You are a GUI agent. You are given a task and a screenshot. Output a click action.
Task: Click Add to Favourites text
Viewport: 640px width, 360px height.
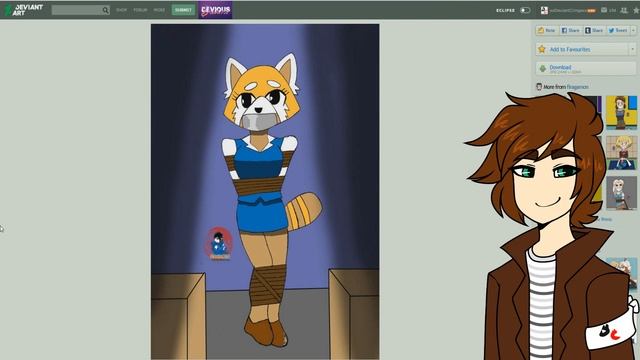[x=570, y=49]
